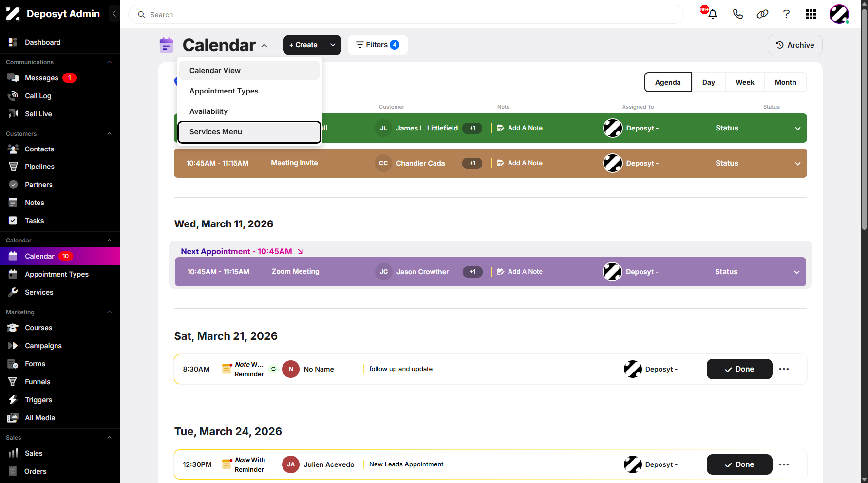This screenshot has height=483, width=868.
Task: Select Services Menu from the dropdown
Action: tap(249, 132)
